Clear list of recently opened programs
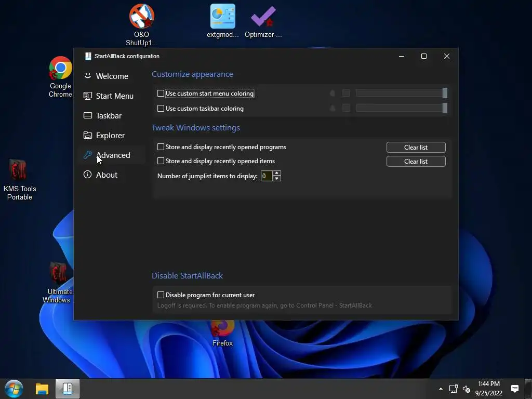Screen dimensions: 532x399 coord(416,147)
